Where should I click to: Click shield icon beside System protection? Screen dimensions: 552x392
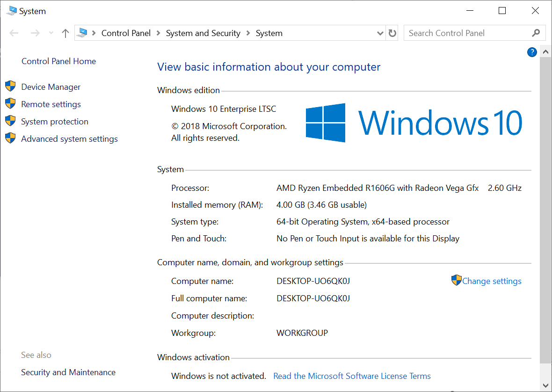tap(11, 121)
